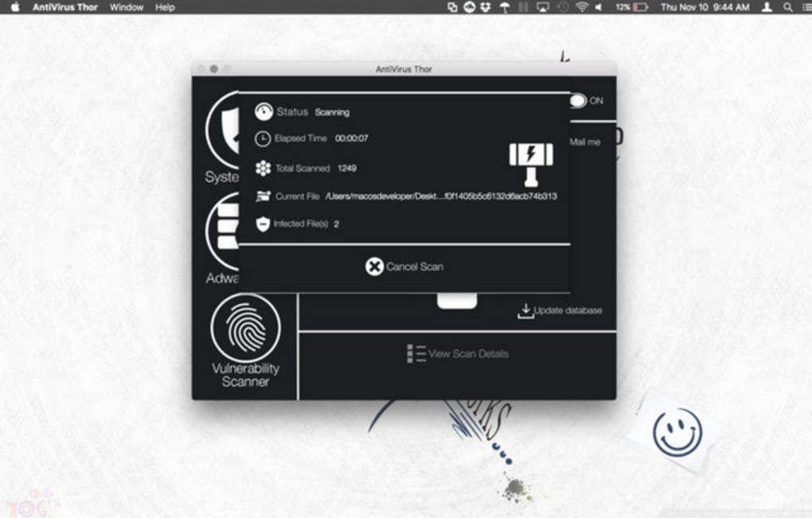The height and width of the screenshot is (518, 812).
Task: Click the current file path text
Action: (441, 196)
